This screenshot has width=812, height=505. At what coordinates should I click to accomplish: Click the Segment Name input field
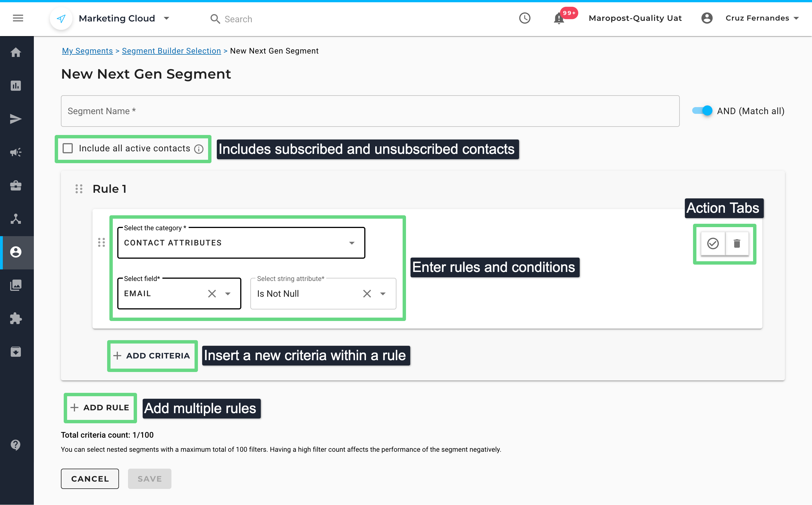pyautogui.click(x=370, y=111)
